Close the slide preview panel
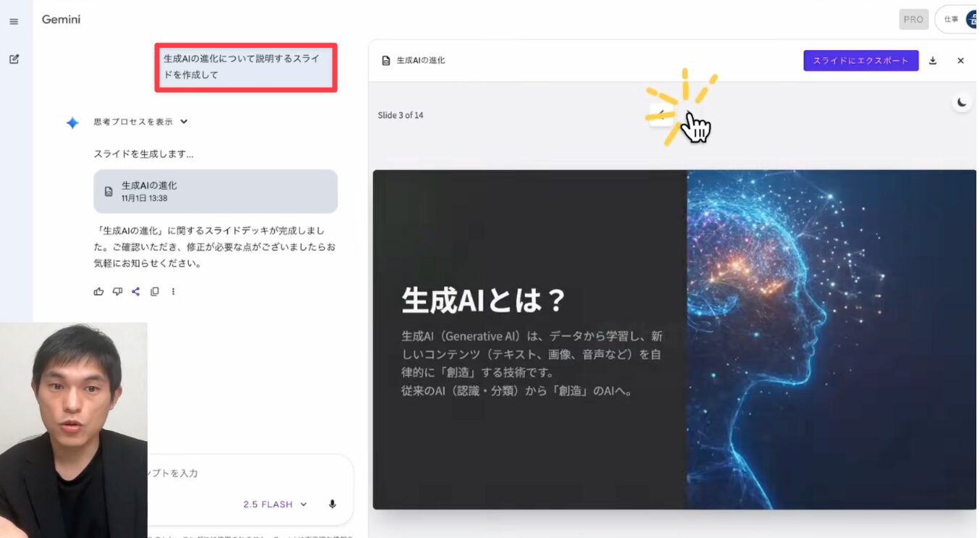Screen dimensions: 980x538 coord(960,61)
